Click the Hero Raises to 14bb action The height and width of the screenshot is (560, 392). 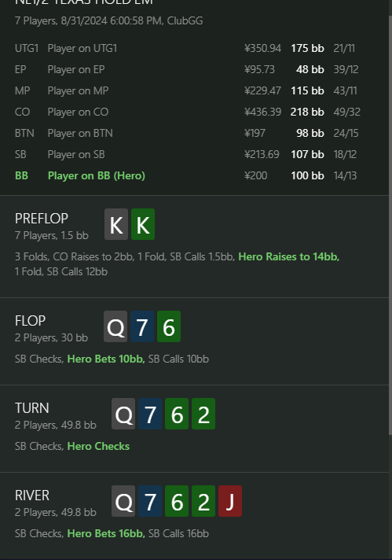point(289,256)
